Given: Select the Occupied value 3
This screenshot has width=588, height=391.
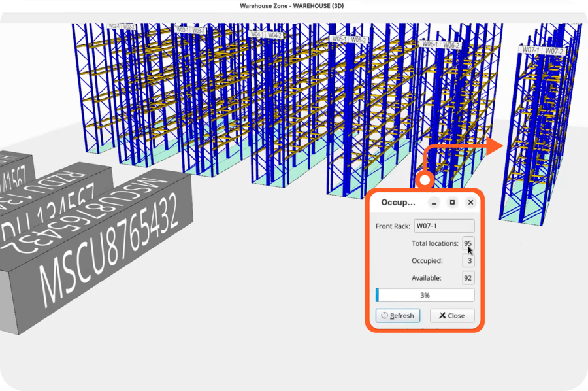Looking at the screenshot, I should coord(468,260).
